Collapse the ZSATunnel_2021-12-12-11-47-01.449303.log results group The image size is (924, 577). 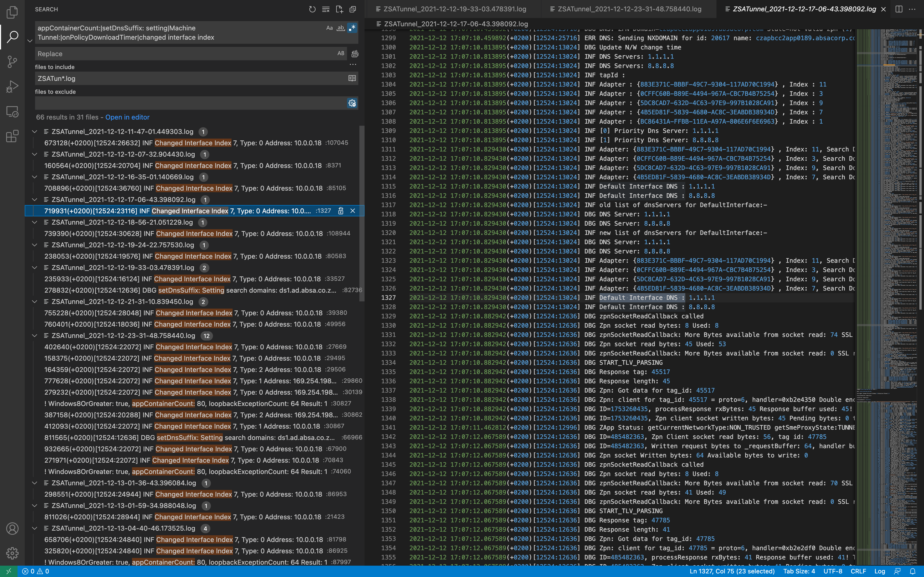pyautogui.click(x=34, y=132)
